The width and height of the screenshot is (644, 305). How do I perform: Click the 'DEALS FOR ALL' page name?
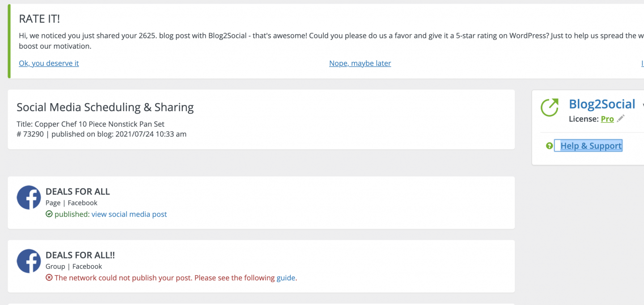[77, 191]
